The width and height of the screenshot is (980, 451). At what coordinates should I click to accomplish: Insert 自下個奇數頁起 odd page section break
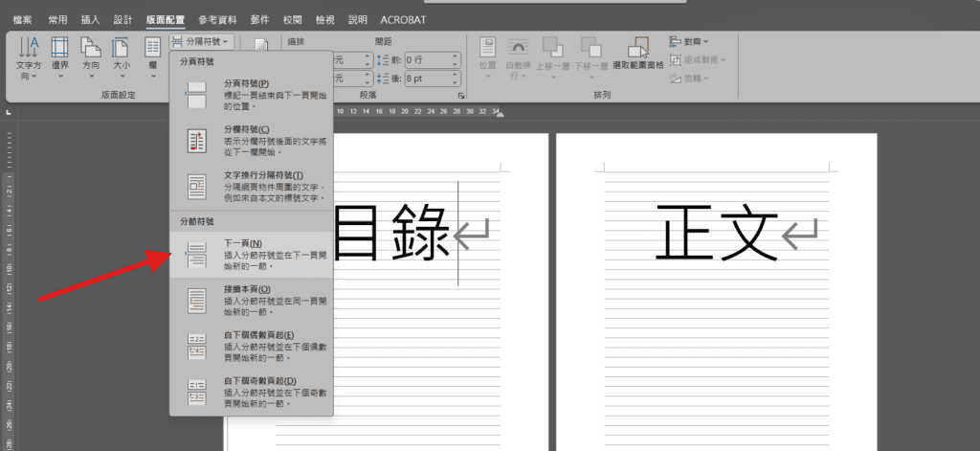[251, 393]
